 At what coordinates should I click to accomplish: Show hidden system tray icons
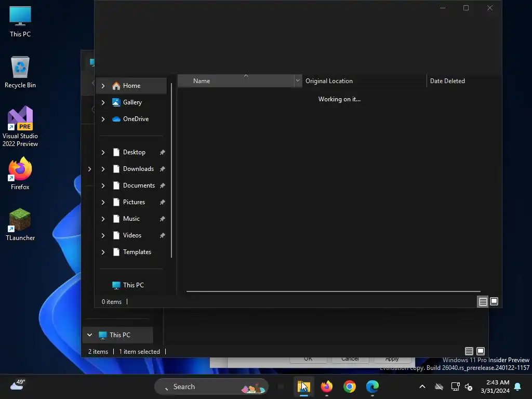click(x=422, y=387)
